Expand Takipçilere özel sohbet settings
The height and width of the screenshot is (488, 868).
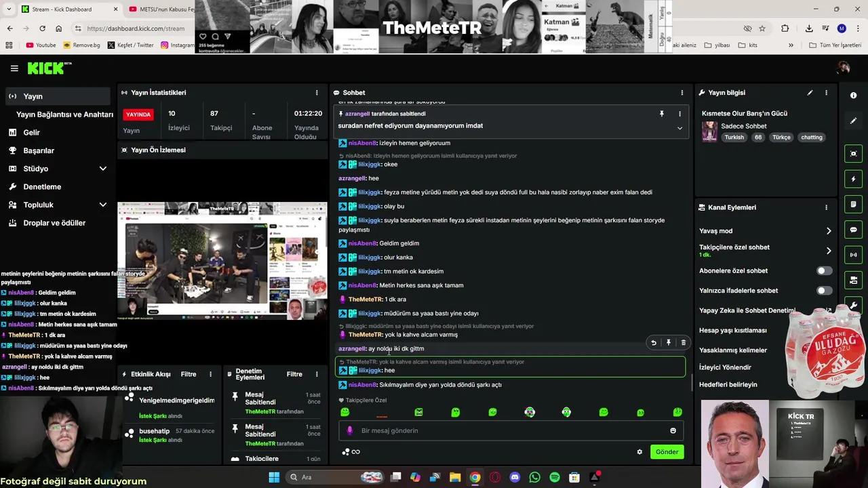coord(829,251)
